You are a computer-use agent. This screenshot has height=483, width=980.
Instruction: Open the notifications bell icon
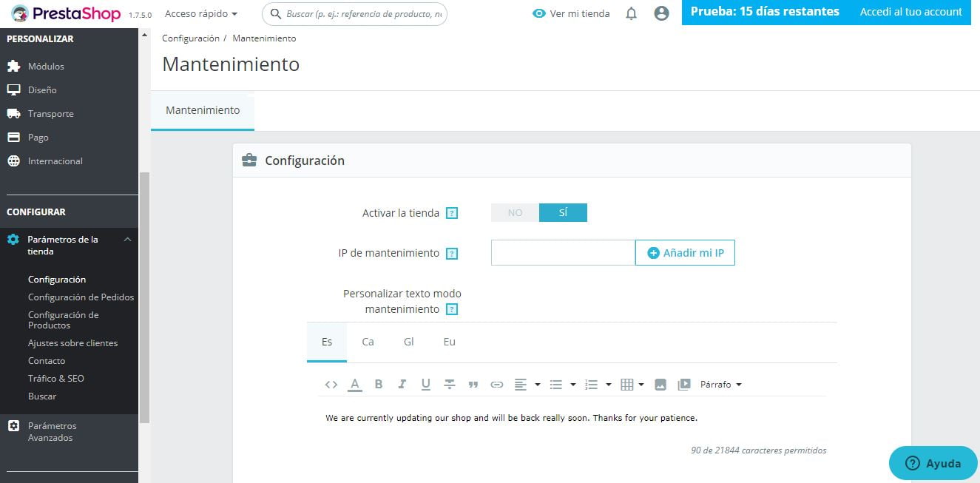pyautogui.click(x=630, y=13)
